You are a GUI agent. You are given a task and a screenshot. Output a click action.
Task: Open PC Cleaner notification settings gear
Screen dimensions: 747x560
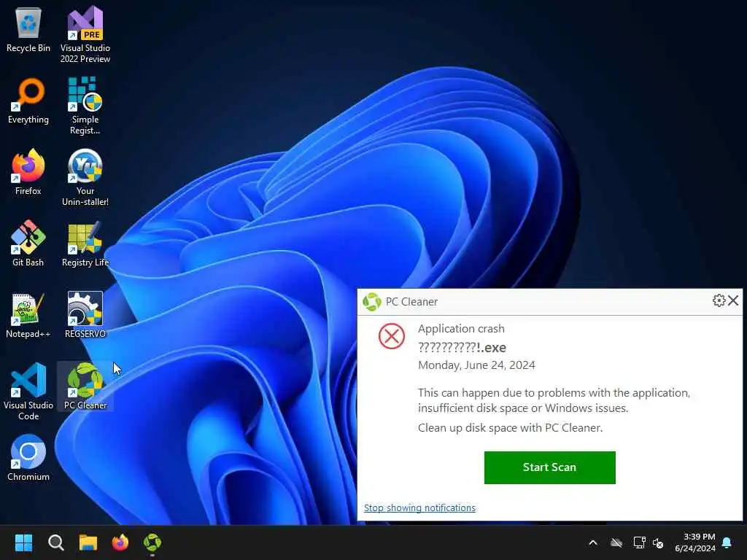pos(719,300)
